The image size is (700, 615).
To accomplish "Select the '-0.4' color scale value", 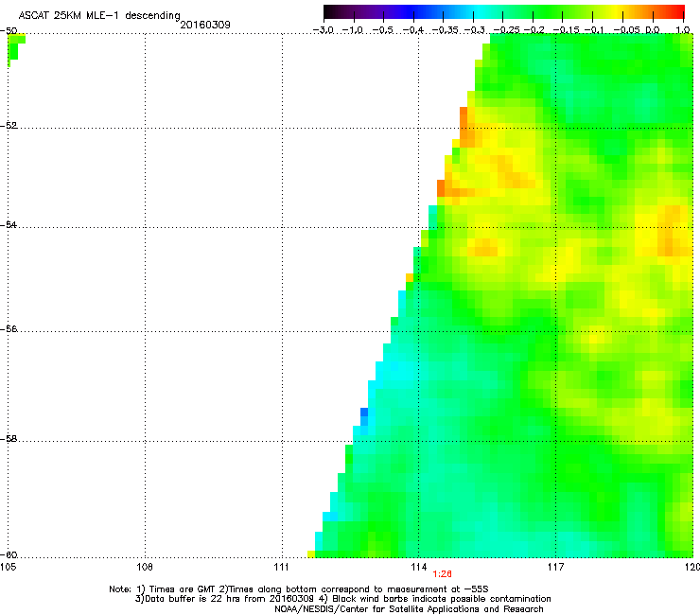I will click(413, 30).
